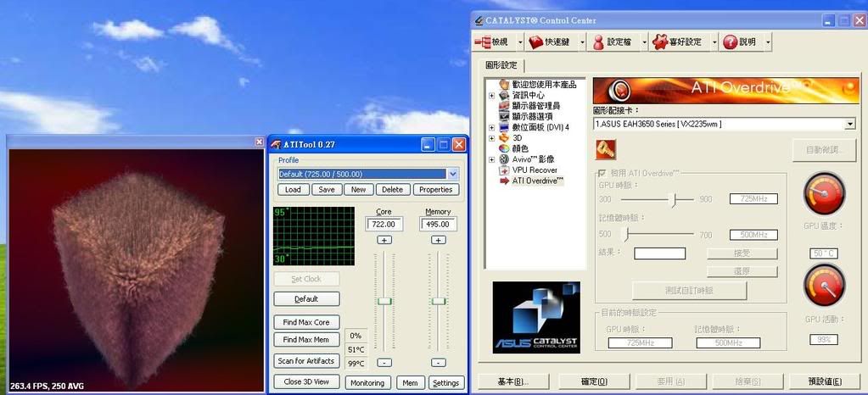Close the 3D view cube window

[259, 142]
